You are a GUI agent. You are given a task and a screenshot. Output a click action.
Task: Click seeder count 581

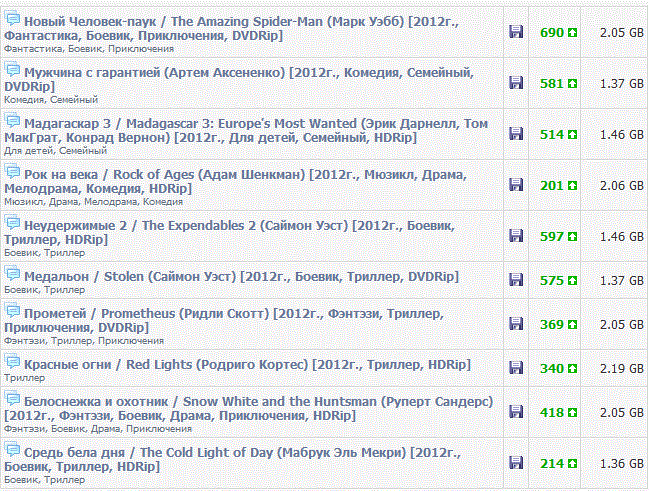pos(552,84)
